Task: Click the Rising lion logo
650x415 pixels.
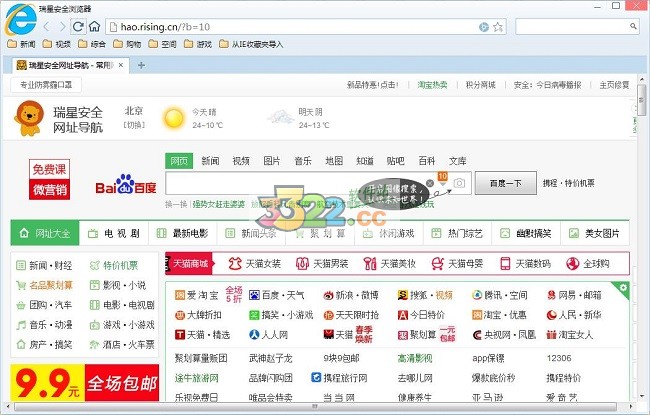Action: pyautogui.click(x=29, y=119)
